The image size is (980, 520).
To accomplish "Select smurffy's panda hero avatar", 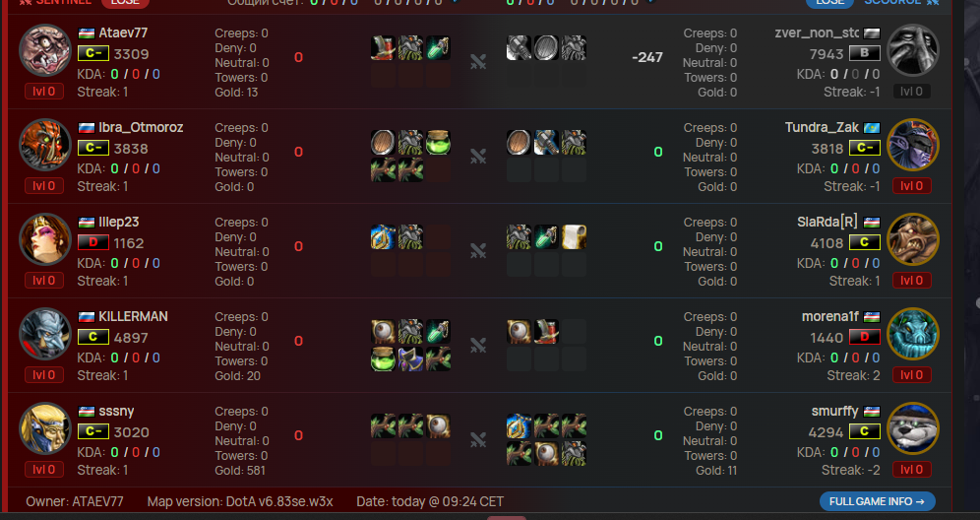I will pyautogui.click(x=912, y=428).
